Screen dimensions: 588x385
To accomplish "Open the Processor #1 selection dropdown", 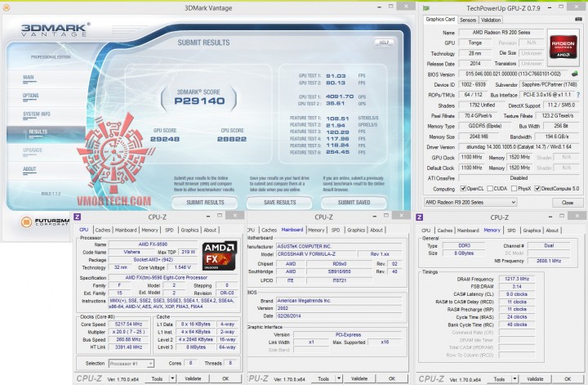I will tap(131, 363).
